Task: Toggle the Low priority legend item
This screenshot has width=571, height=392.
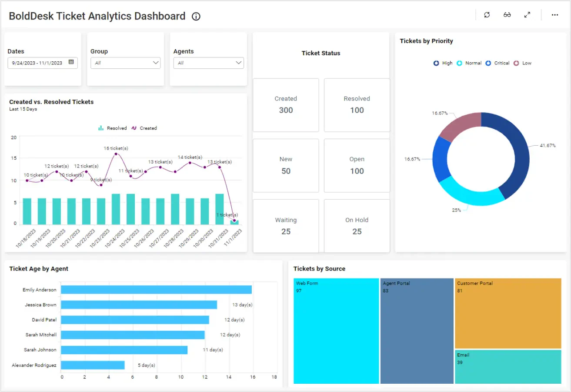Action: [x=522, y=63]
